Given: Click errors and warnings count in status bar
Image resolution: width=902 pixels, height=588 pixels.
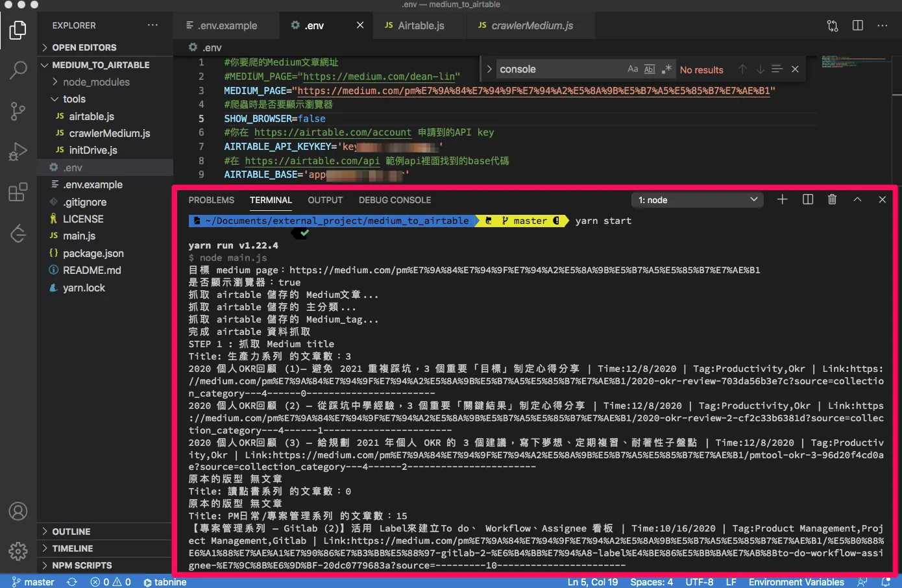Looking at the screenshot, I should coord(111,582).
